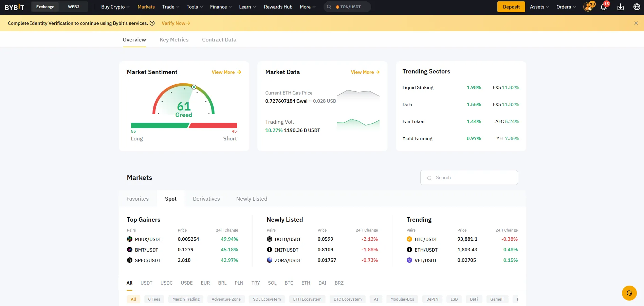
Task: Switch to the Derivatives markets tab
Action: coord(206,199)
